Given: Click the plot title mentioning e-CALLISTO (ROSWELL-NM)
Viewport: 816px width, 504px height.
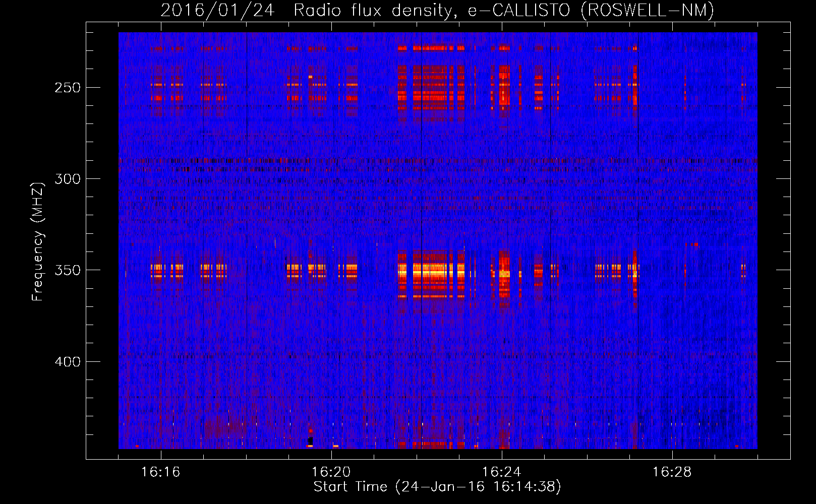Looking at the screenshot, I should click(x=437, y=10).
